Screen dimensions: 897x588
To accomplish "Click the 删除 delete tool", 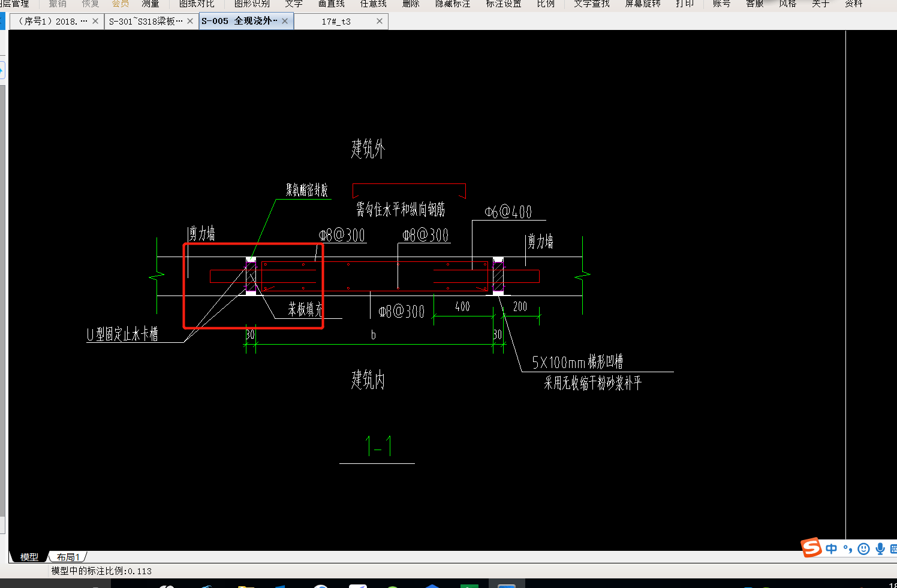I will point(411,4).
